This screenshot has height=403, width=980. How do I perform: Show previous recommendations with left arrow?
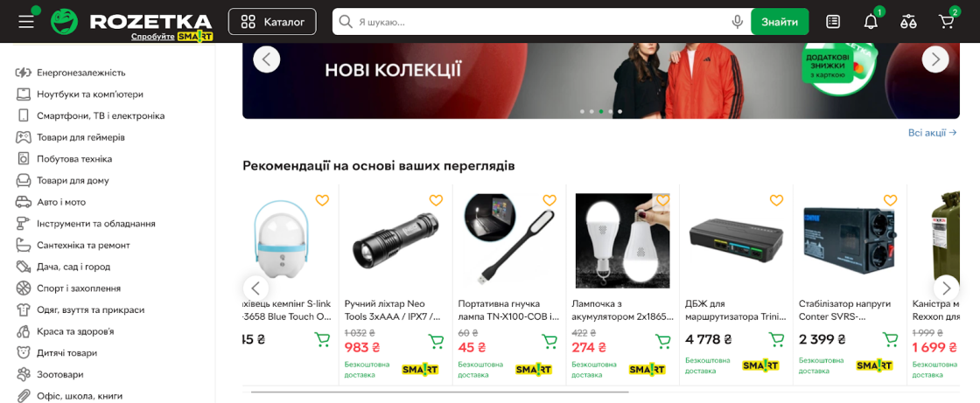point(255,288)
